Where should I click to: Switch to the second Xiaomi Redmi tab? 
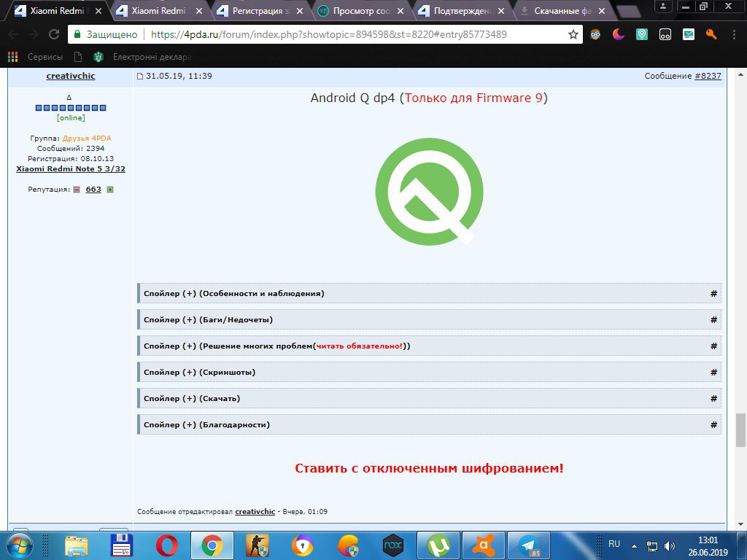tap(158, 10)
